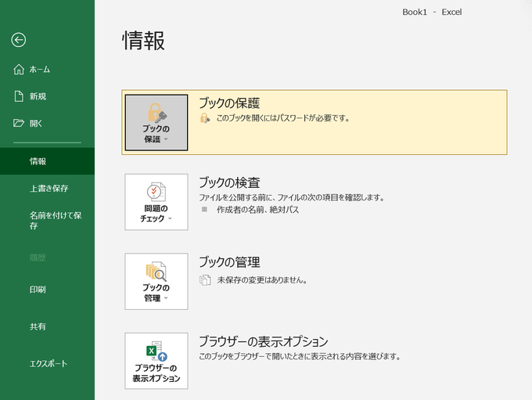Image resolution: width=532 pixels, height=400 pixels.
Task: Click the small square bullet before 作成者の名前
Action: point(204,210)
